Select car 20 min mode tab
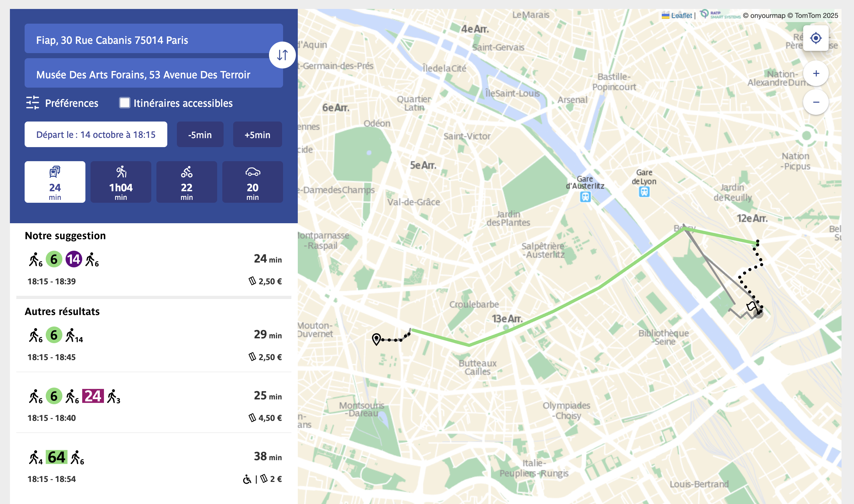This screenshot has height=504, width=854. [x=252, y=182]
